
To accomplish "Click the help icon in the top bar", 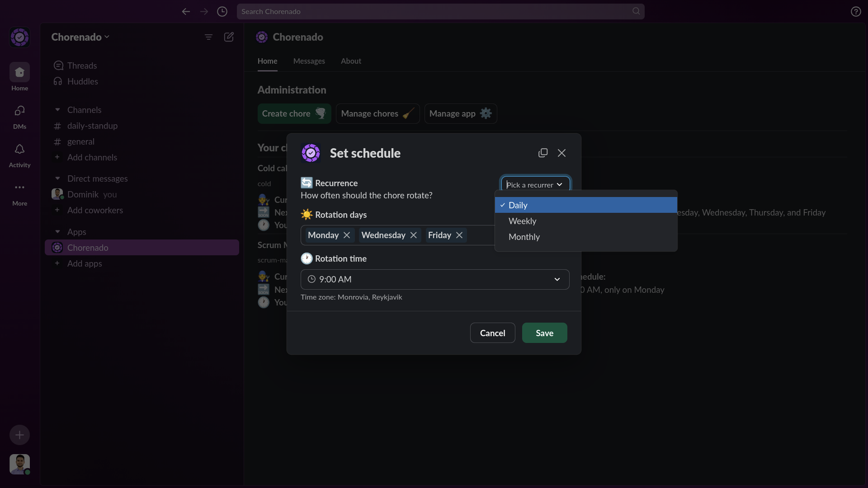I will click(x=856, y=11).
